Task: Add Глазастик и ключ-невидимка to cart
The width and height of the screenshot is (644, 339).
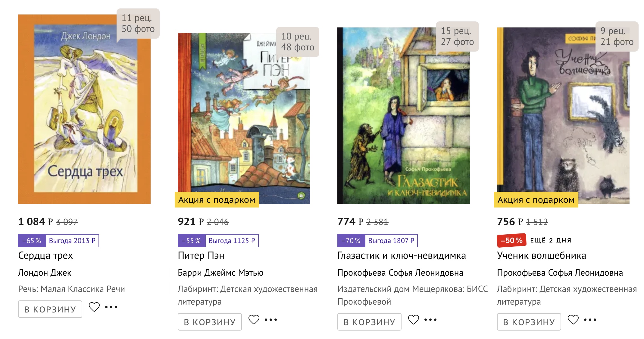Action: [369, 322]
